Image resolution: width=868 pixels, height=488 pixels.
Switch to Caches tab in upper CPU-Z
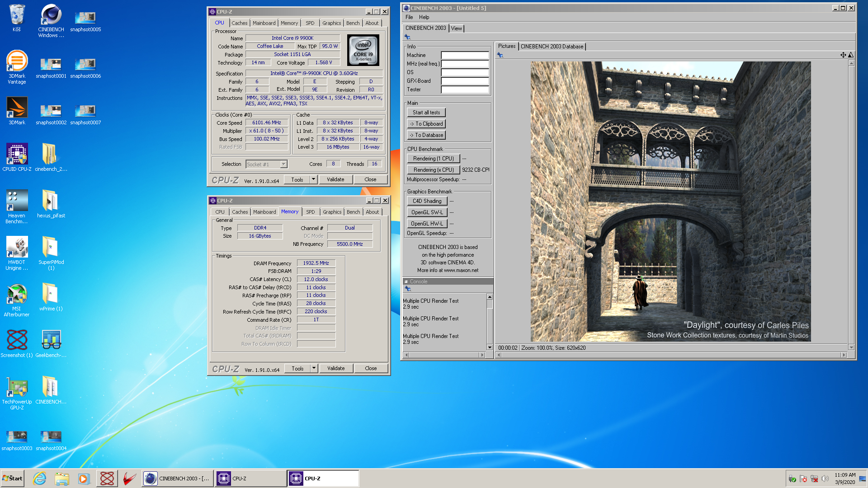pyautogui.click(x=240, y=23)
